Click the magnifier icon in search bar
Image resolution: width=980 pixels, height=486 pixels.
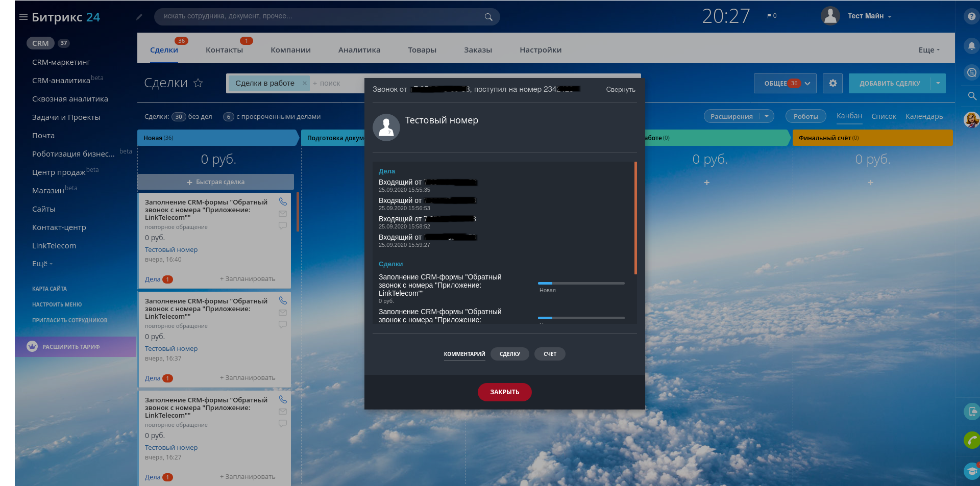coord(488,17)
